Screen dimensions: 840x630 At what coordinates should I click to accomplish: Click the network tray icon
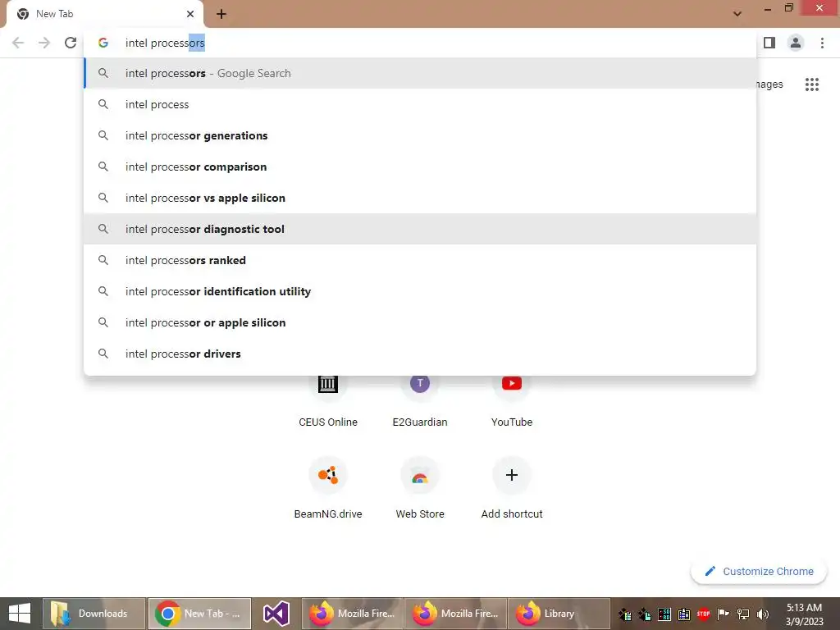click(x=743, y=614)
